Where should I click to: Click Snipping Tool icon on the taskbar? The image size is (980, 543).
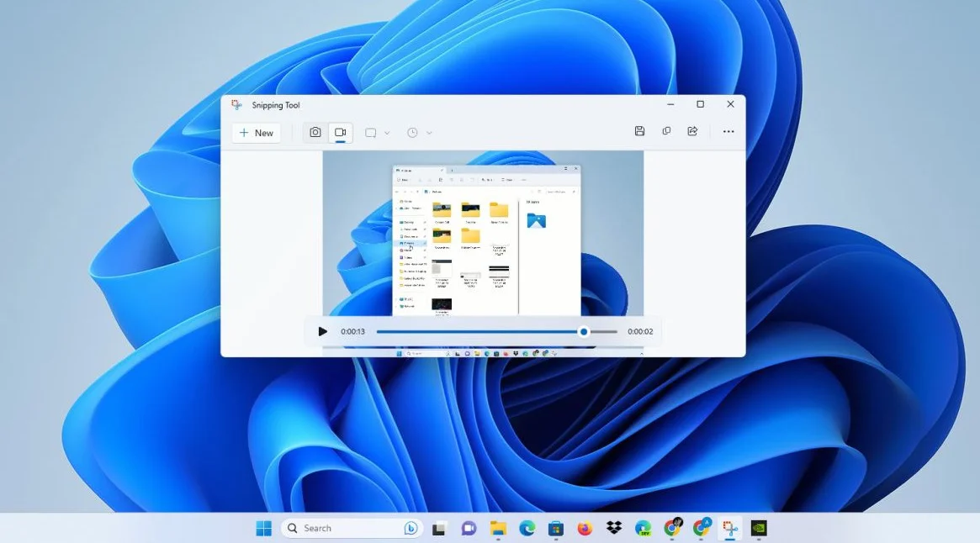(x=730, y=529)
